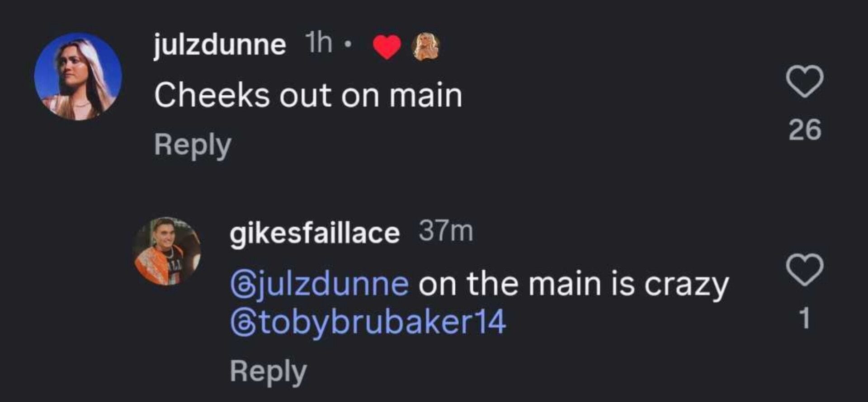The height and width of the screenshot is (402, 868).
Task: Click the red heart beside julzdunne's timestamp
Action: (x=387, y=47)
